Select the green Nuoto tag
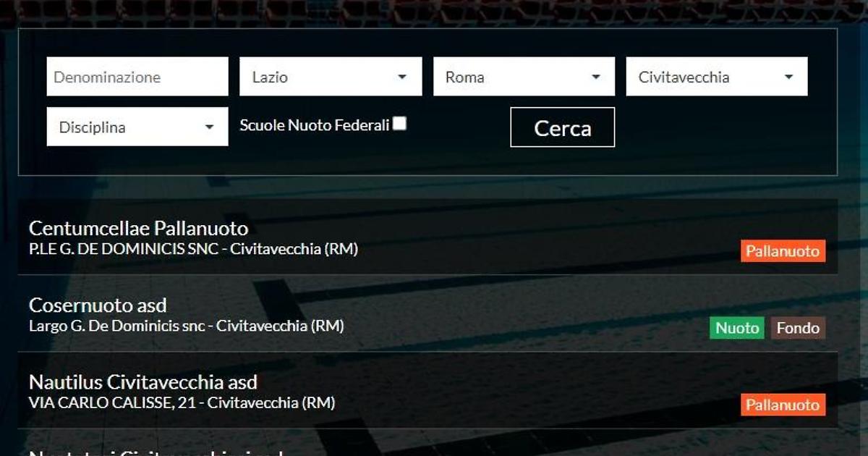Viewport: 868px width, 456px height. [x=737, y=328]
